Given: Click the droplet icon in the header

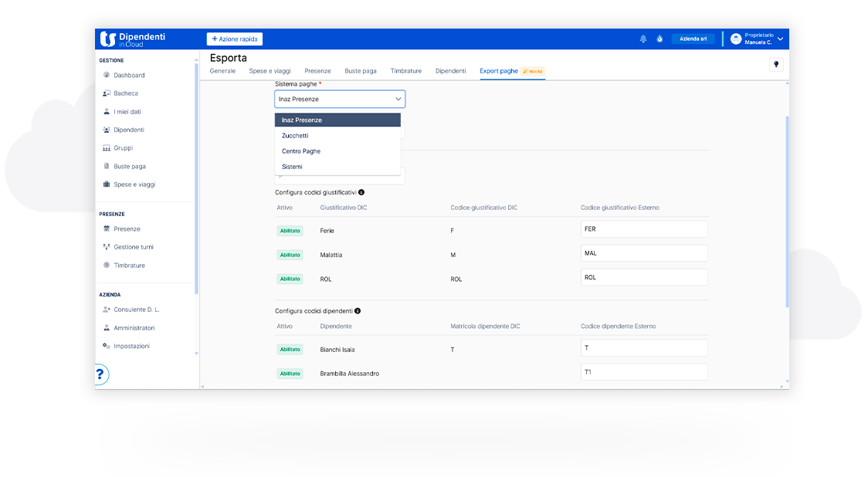Looking at the screenshot, I should tap(659, 39).
